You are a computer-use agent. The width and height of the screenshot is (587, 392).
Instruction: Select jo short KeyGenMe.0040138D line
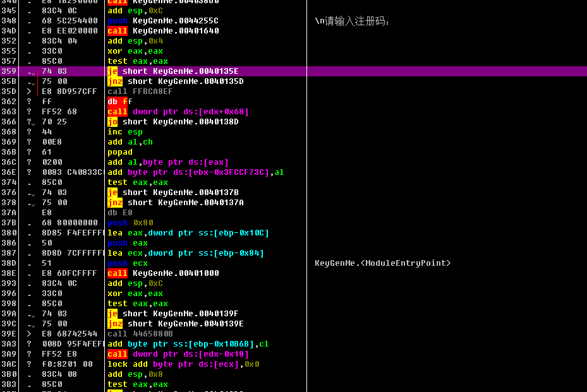click(173, 122)
